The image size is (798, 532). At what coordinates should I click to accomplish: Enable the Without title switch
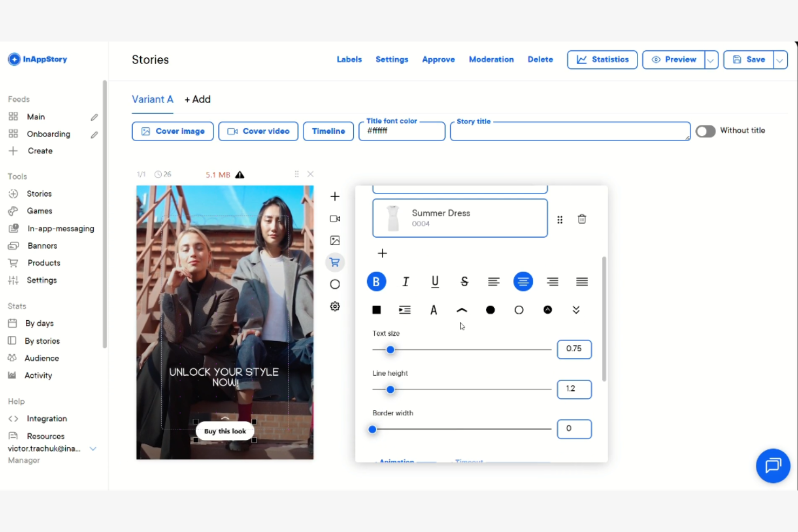click(x=705, y=131)
